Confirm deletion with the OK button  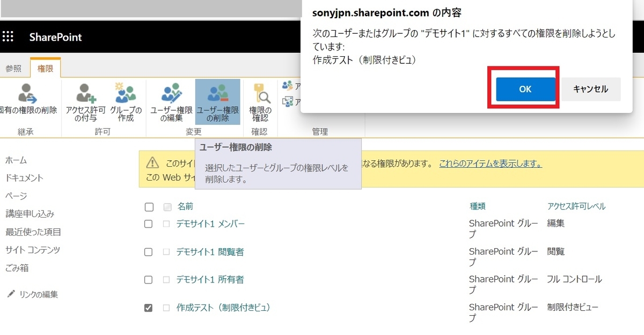525,89
